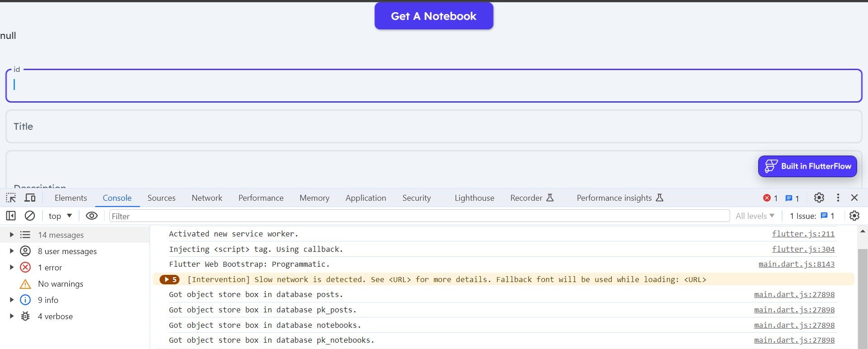Open the All levels log dropdown

click(x=755, y=216)
